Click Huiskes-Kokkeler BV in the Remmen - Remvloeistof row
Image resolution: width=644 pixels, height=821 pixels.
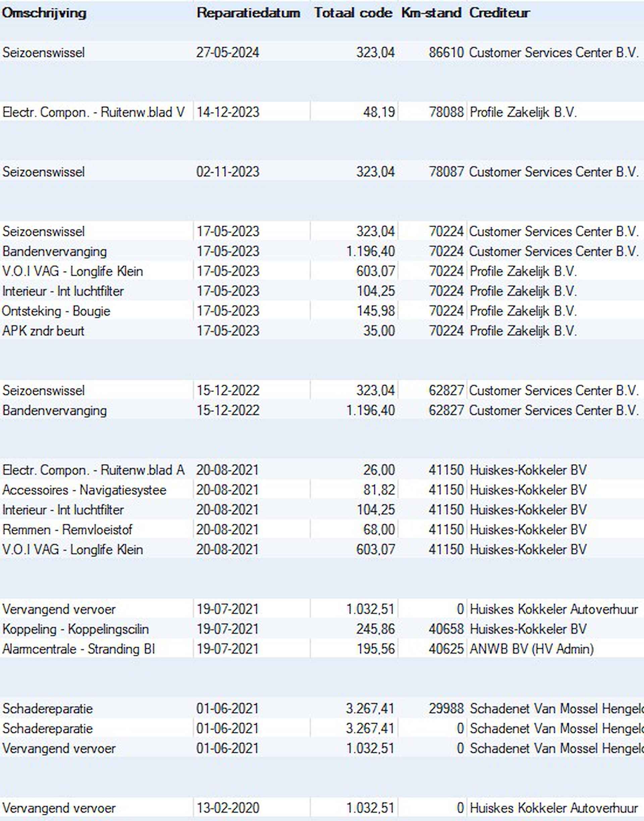coord(528,530)
